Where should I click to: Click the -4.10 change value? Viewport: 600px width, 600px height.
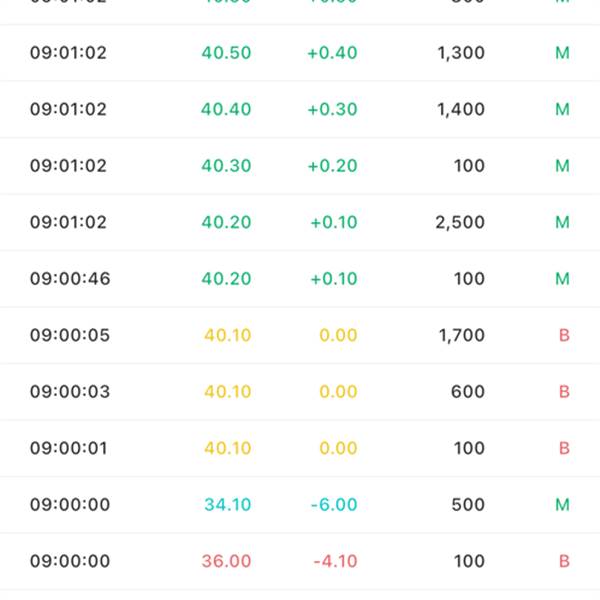coord(336,561)
